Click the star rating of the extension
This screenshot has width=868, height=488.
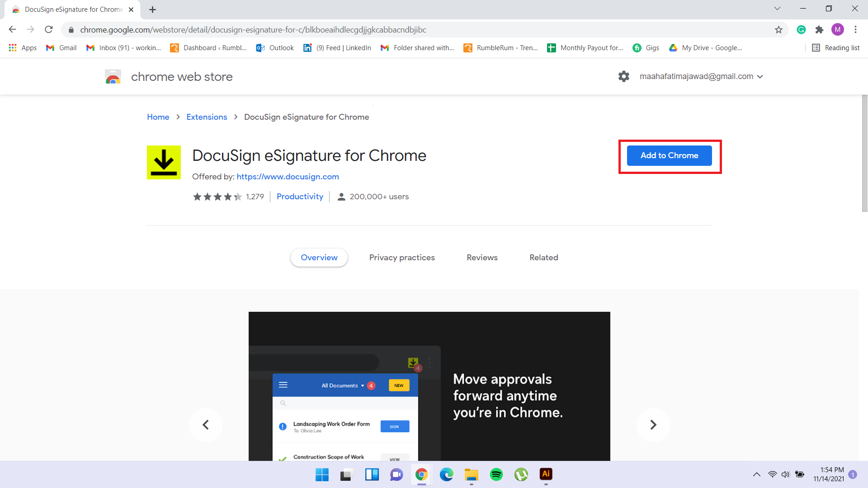[217, 197]
